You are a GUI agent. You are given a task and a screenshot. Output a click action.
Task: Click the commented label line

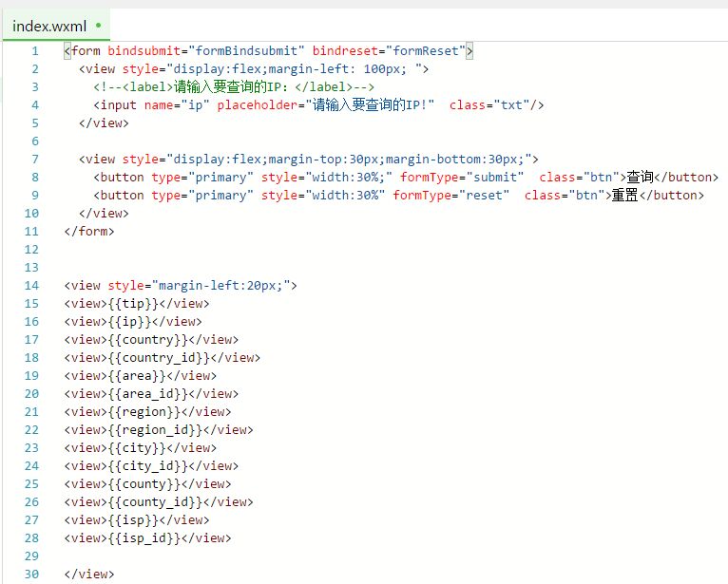tap(234, 86)
